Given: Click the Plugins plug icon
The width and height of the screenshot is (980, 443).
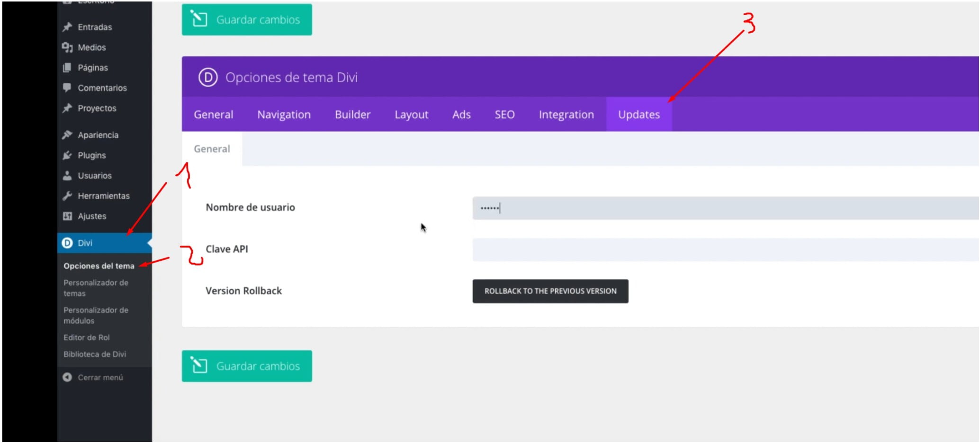Looking at the screenshot, I should tap(67, 155).
